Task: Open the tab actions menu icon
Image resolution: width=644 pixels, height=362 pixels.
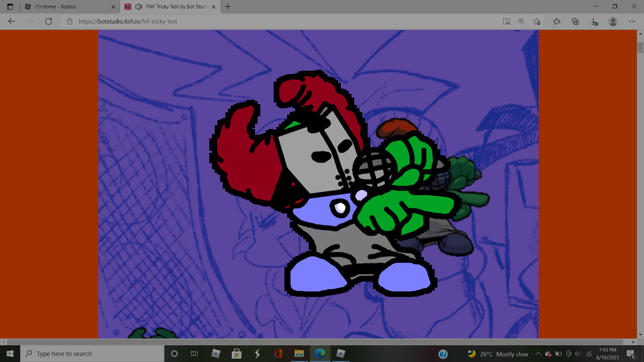Action: [10, 7]
